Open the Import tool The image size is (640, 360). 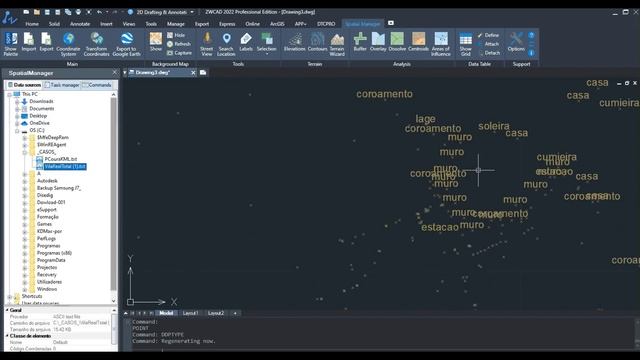click(x=29, y=42)
